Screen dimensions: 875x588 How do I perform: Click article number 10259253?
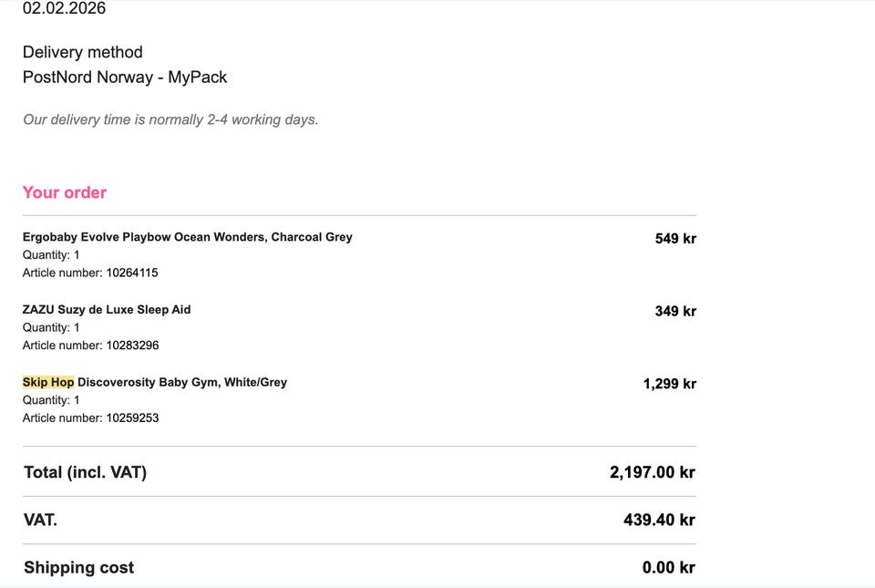pos(132,418)
